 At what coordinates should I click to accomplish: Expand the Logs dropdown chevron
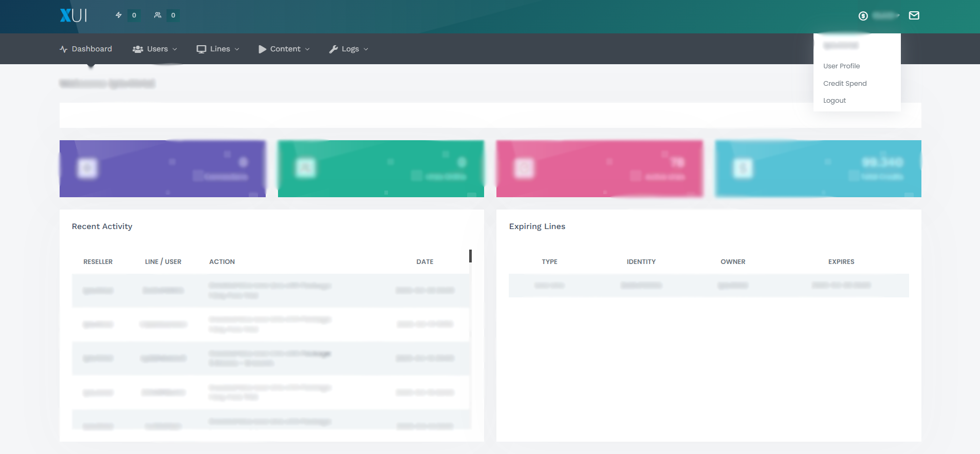(366, 49)
